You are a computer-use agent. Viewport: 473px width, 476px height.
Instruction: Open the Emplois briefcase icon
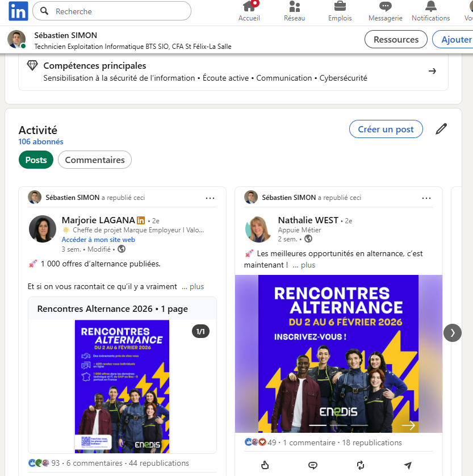(x=340, y=7)
